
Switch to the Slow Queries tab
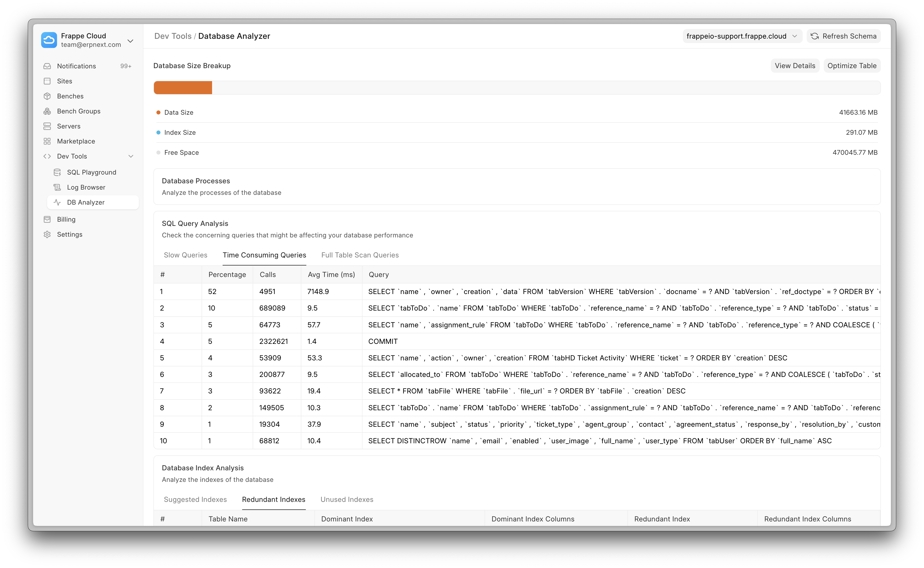(x=185, y=255)
